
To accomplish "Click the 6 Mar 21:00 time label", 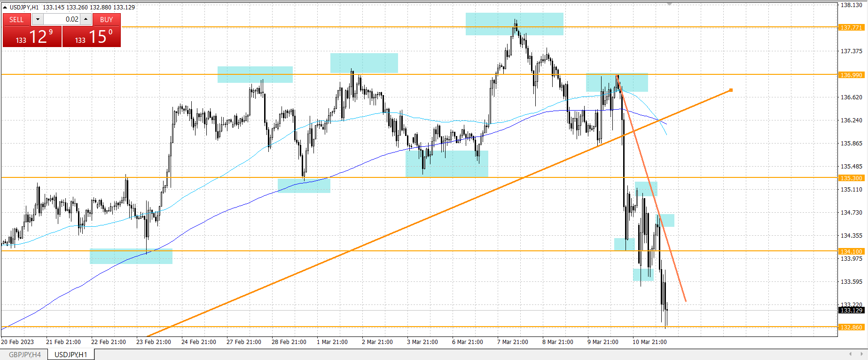I will (468, 342).
